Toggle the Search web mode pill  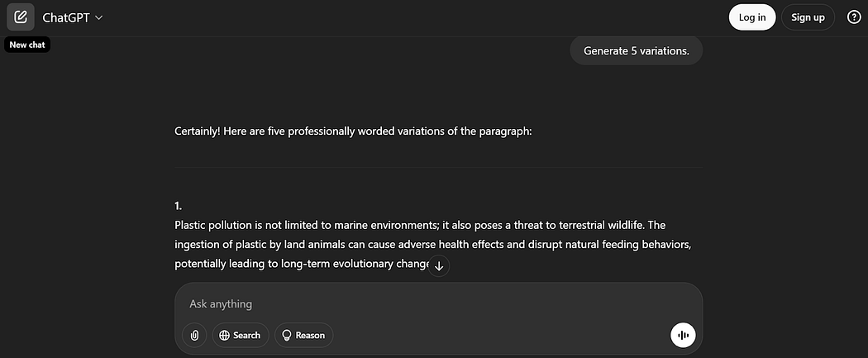tap(241, 336)
